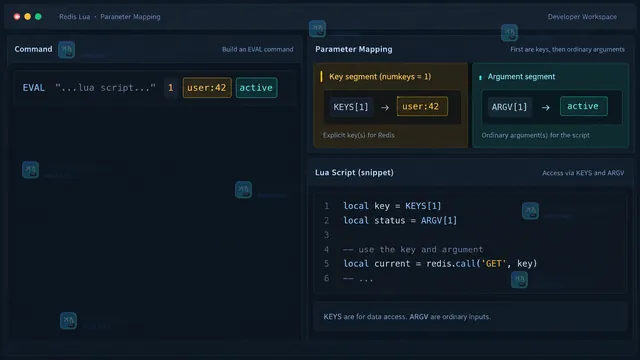Click comment '-- use the key and argument'

(413, 249)
